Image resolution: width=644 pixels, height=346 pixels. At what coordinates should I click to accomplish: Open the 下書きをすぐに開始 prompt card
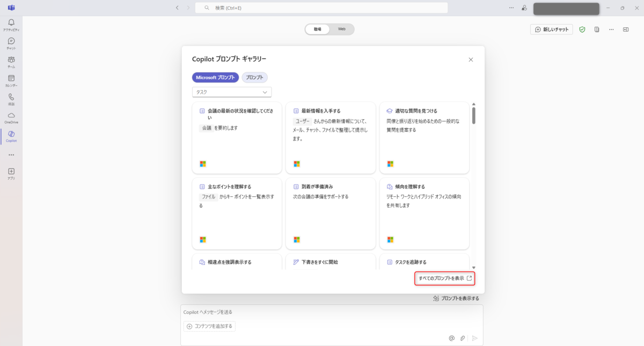[331, 261]
